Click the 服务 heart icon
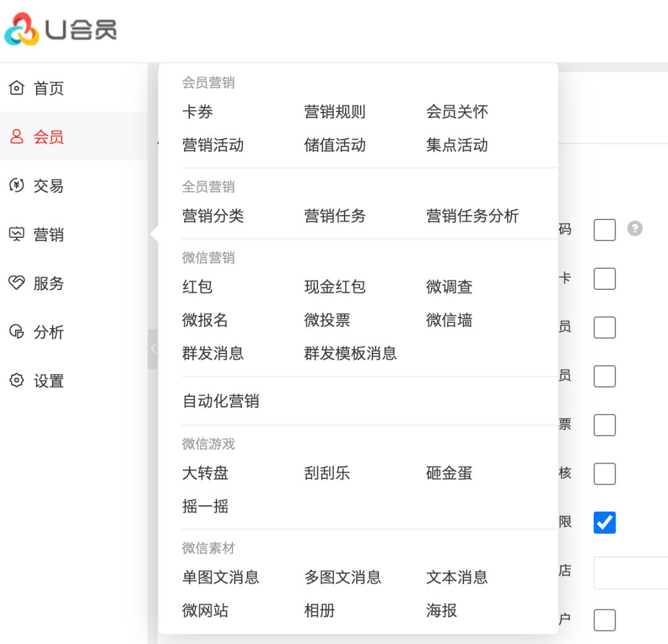 [16, 283]
